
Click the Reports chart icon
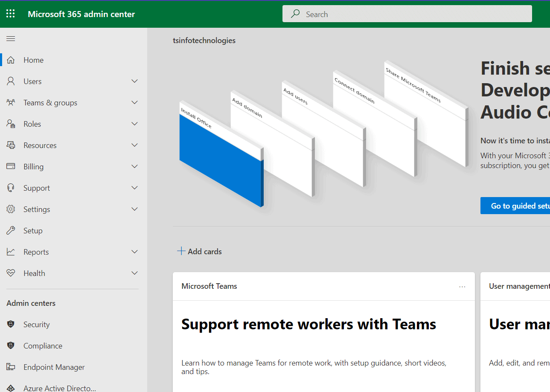pos(11,252)
